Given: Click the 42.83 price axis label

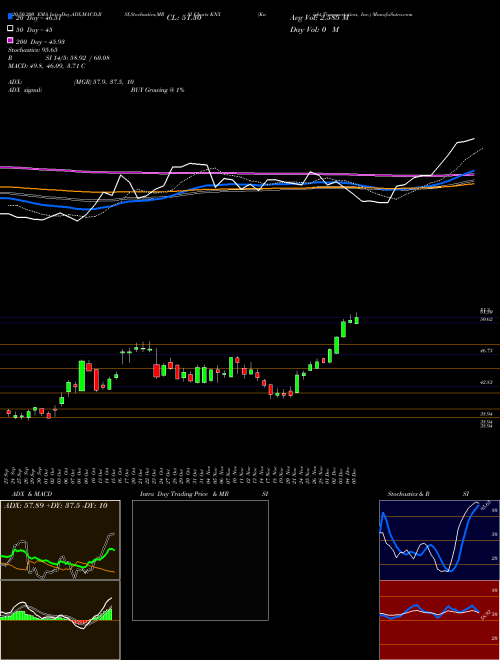Looking at the screenshot, I should coord(487,382).
